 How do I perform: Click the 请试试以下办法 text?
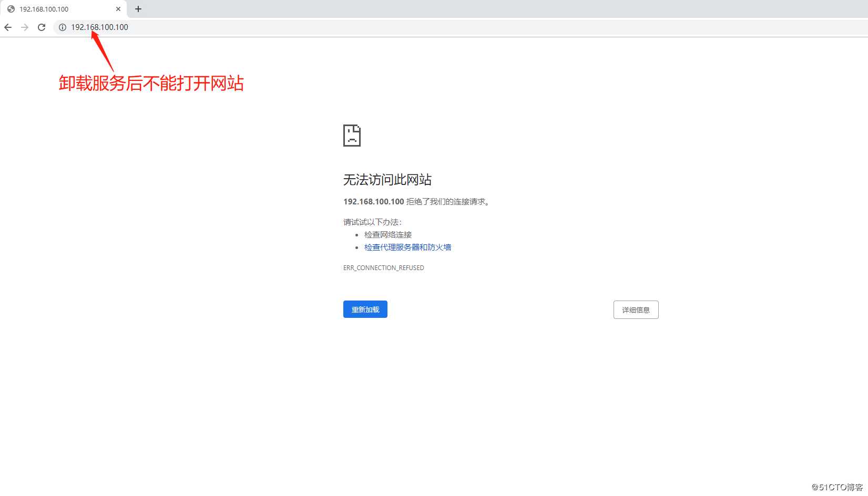click(x=372, y=222)
